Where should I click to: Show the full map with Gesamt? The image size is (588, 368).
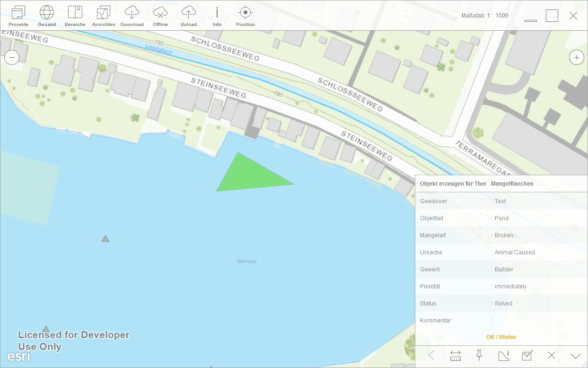pyautogui.click(x=47, y=16)
